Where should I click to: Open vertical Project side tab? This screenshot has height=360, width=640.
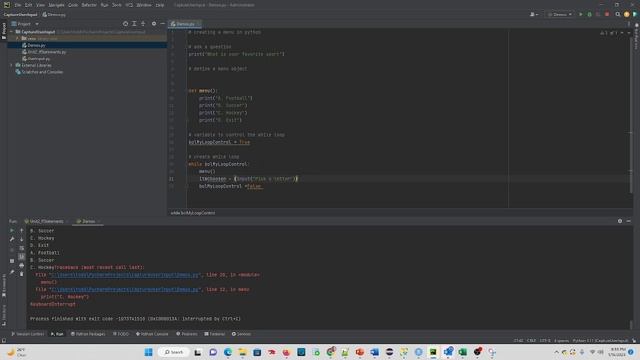coord(4,31)
